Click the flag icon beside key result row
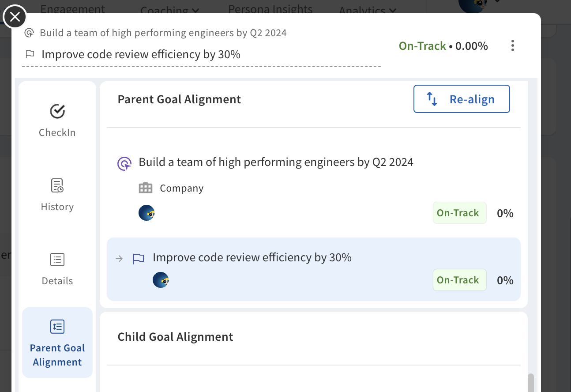This screenshot has height=392, width=571. [x=139, y=259]
